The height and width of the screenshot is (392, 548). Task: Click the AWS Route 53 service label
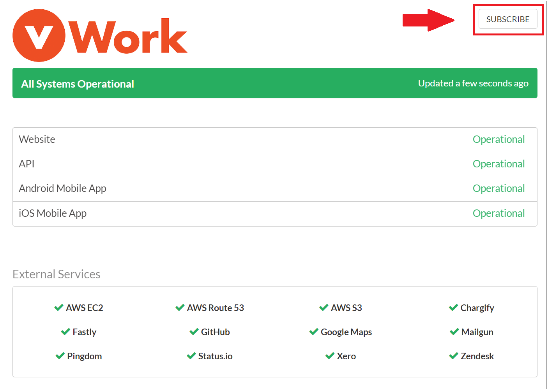pos(215,308)
